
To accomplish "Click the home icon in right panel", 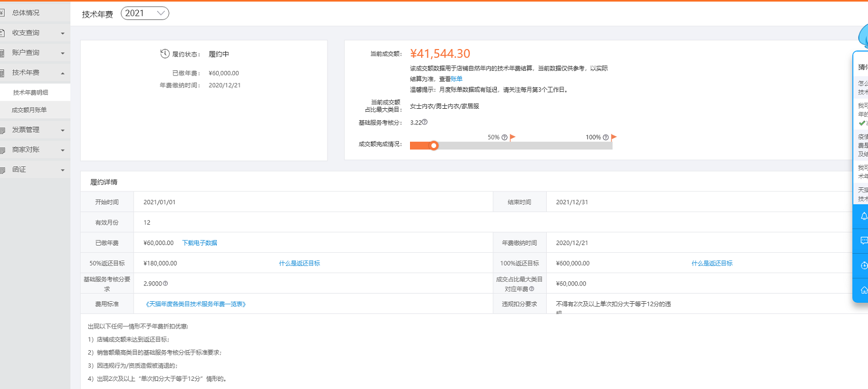I will (x=863, y=290).
